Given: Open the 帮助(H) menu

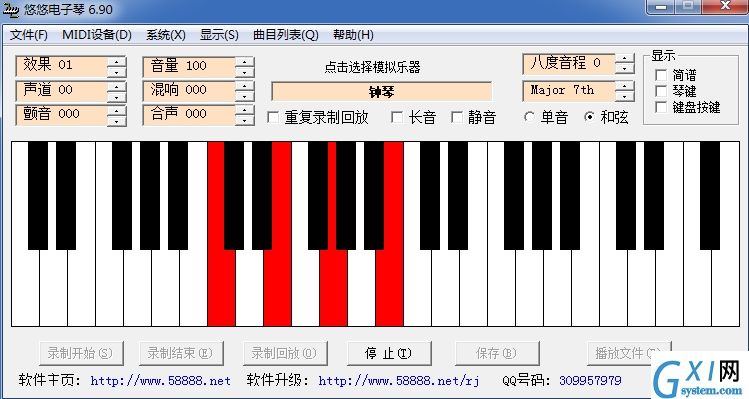Looking at the screenshot, I should click(x=353, y=35).
